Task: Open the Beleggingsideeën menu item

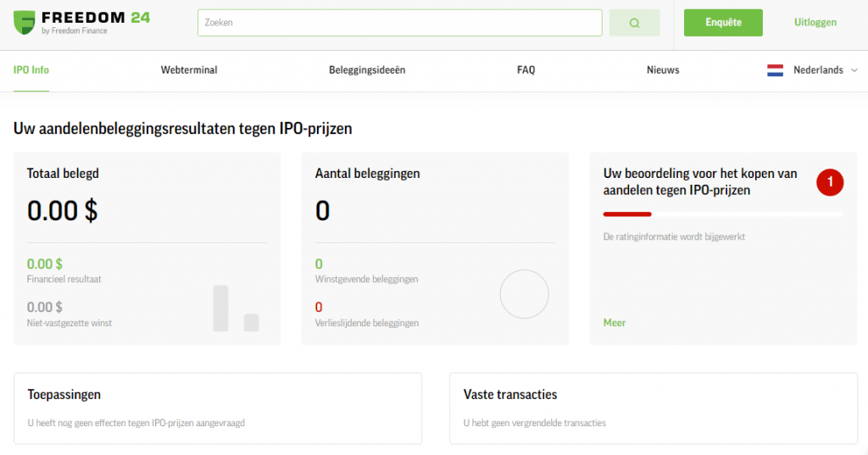Action: 367,70
